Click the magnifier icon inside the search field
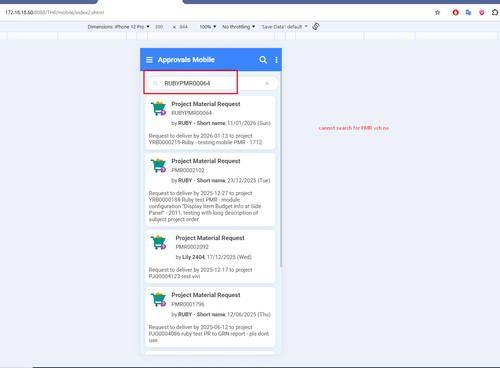Viewport: 500px width, 368px height. coord(155,83)
